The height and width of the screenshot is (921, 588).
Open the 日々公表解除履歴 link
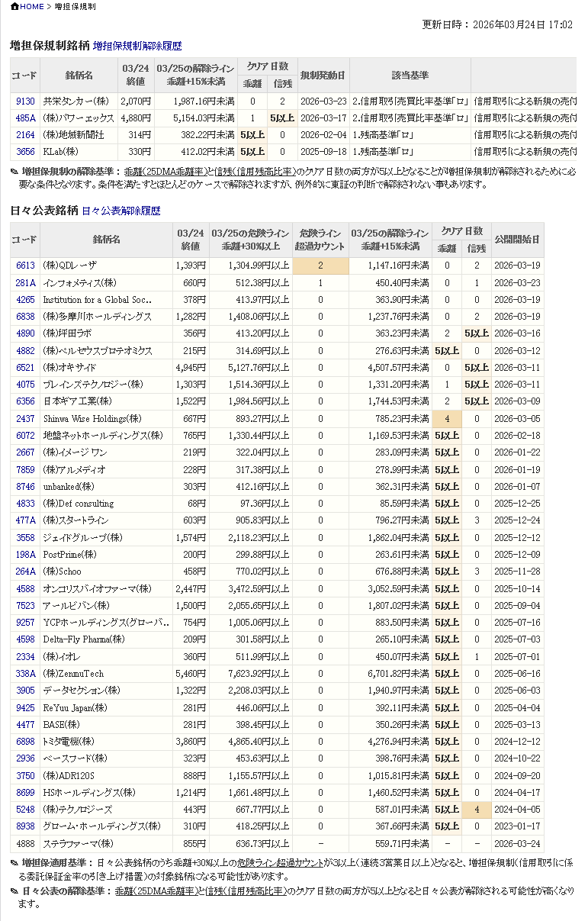click(x=120, y=211)
